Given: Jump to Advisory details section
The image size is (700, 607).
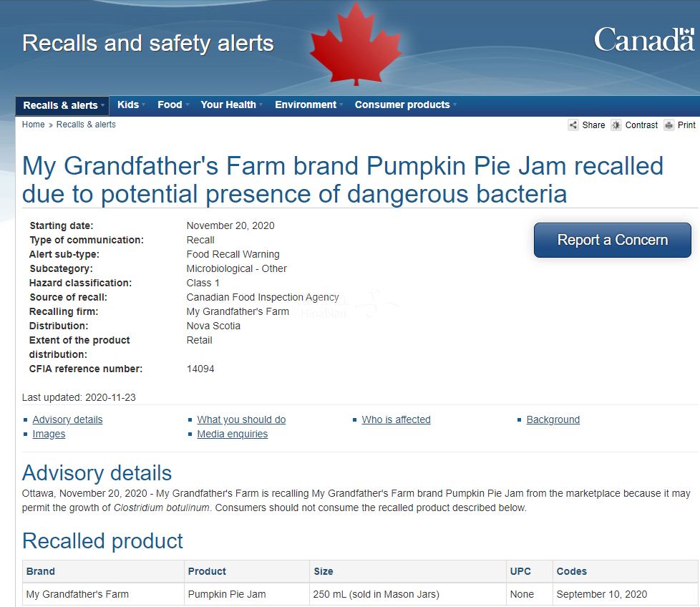Looking at the screenshot, I should click(x=67, y=419).
